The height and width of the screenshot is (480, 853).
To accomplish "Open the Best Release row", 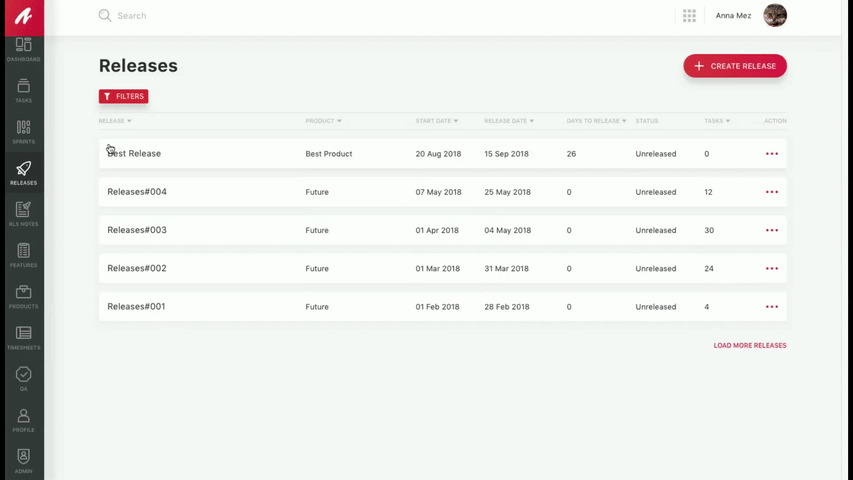I will click(x=442, y=153).
